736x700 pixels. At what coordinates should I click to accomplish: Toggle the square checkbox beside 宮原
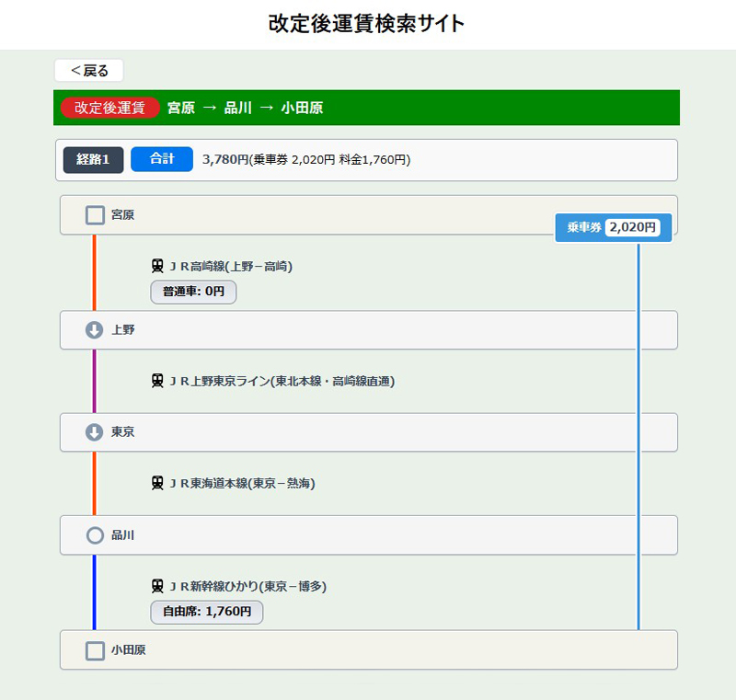coord(95,215)
